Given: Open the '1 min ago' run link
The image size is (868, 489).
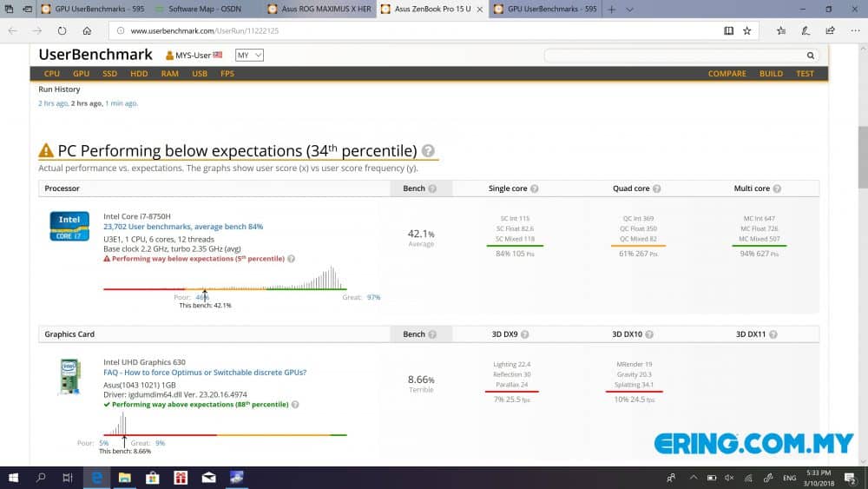Looking at the screenshot, I should click(x=122, y=103).
